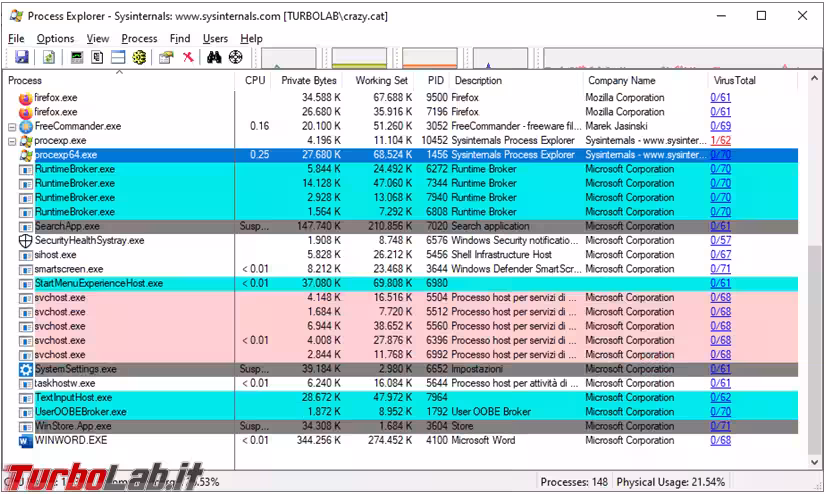Image resolution: width=826 pixels, height=494 pixels.
Task: Collapse the procexp.exe tree node
Action: pyautogui.click(x=12, y=141)
